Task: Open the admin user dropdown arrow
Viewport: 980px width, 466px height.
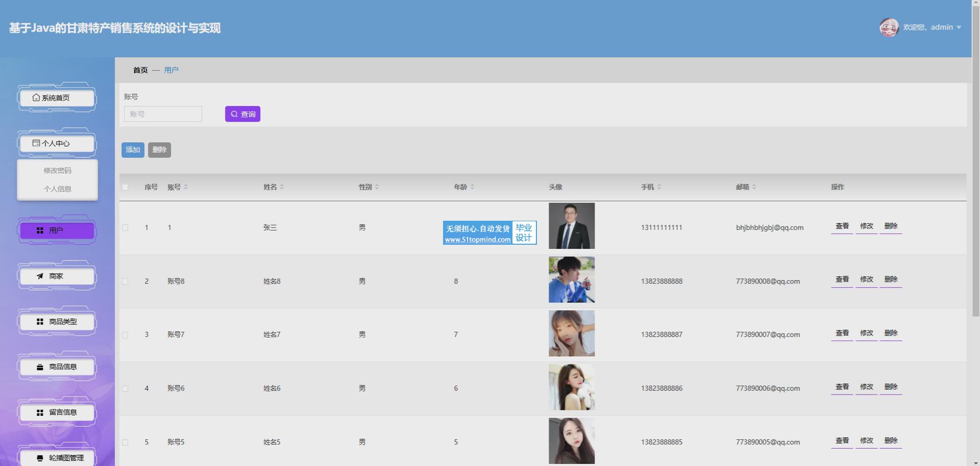Action: (959, 28)
